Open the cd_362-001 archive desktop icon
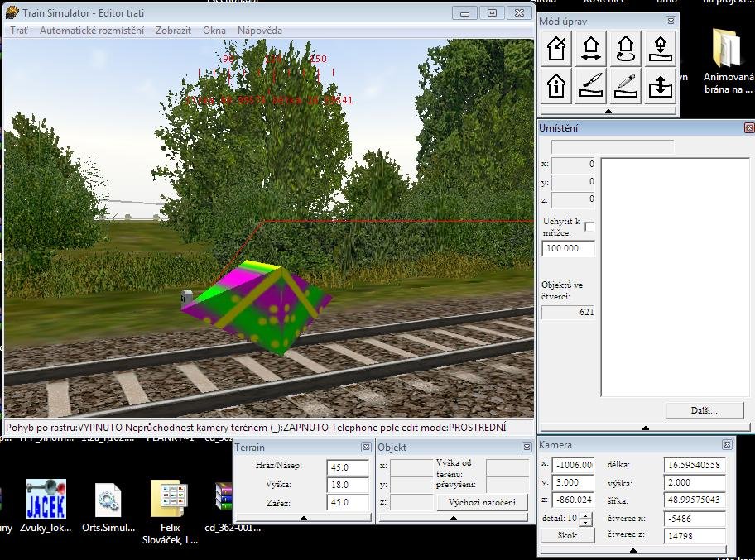Image resolution: width=755 pixels, height=560 pixels. click(x=233, y=506)
